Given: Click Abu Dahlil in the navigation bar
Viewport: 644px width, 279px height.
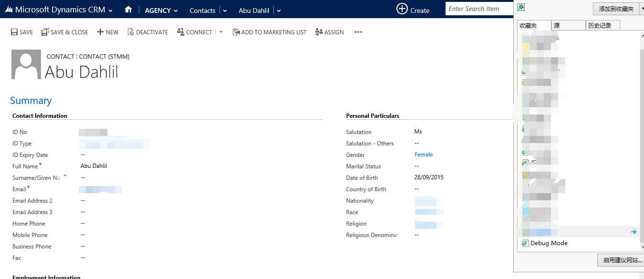Looking at the screenshot, I should click(254, 10).
